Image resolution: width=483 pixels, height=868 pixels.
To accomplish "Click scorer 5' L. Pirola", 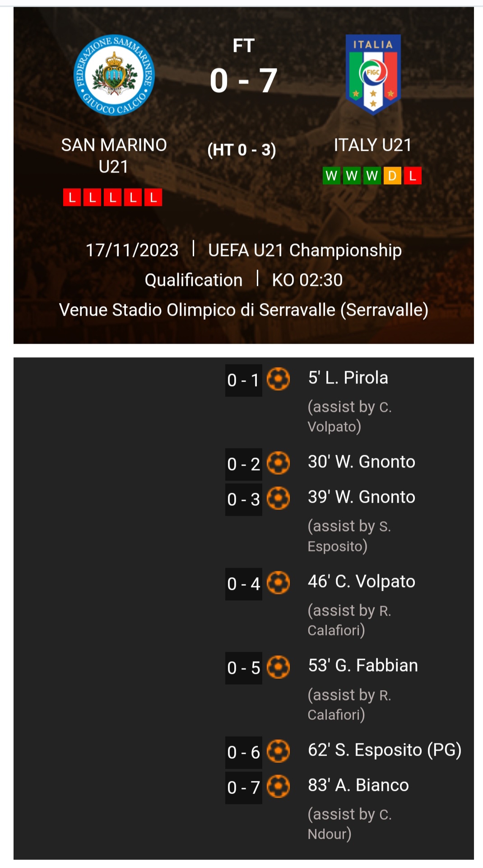I will point(348,378).
